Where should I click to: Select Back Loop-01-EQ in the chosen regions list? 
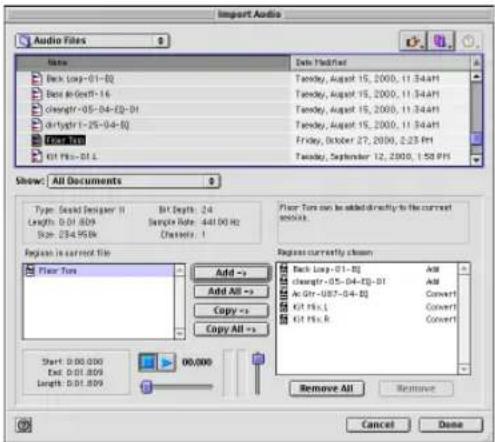326,269
